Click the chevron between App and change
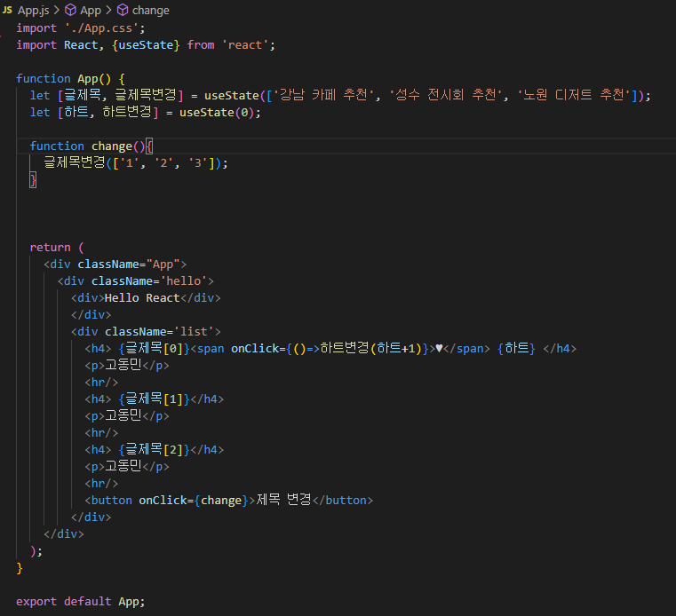This screenshot has width=676, height=616. tap(108, 10)
